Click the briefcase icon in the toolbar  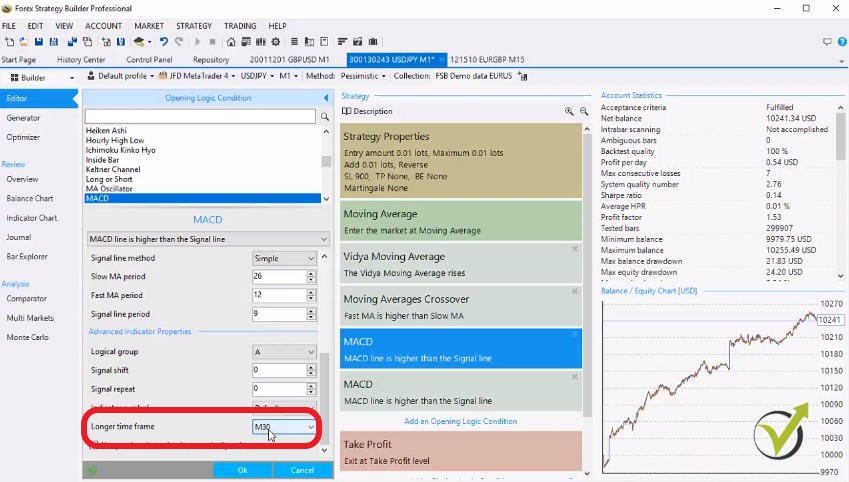click(373, 42)
